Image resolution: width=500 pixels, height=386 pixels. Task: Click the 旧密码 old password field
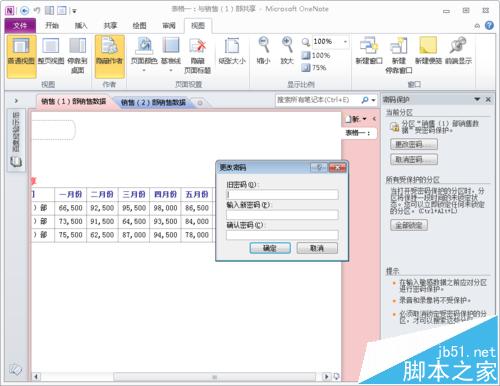point(282,195)
